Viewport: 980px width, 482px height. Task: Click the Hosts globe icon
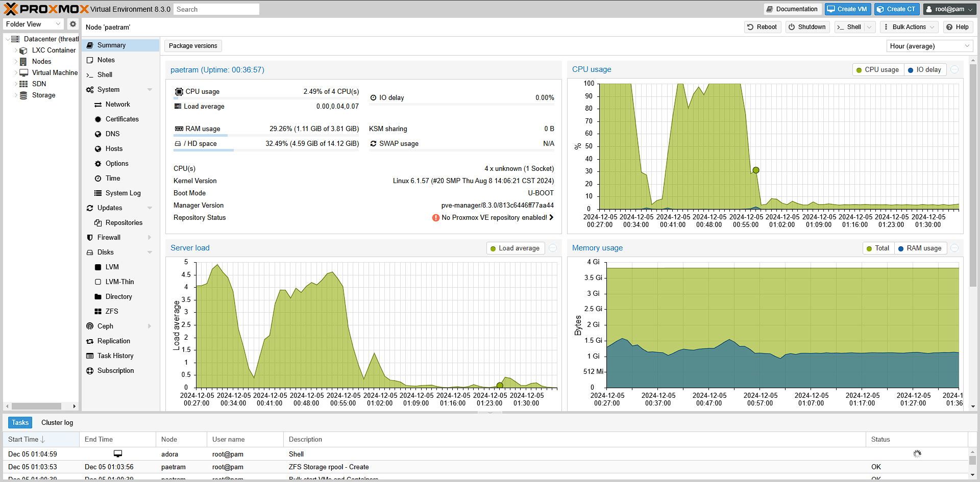click(x=98, y=149)
